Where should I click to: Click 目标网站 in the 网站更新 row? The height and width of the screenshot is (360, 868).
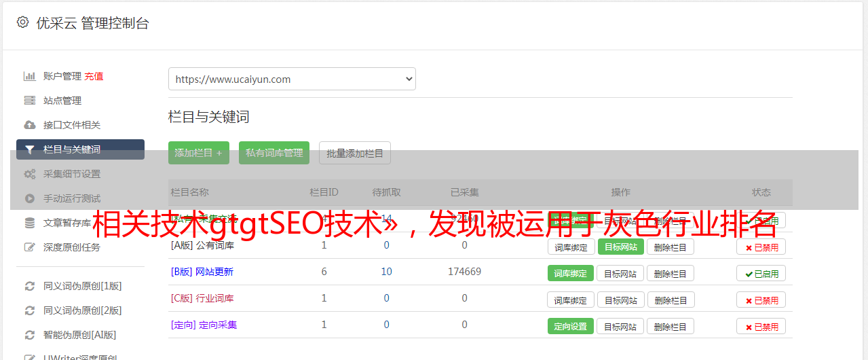pyautogui.click(x=621, y=273)
